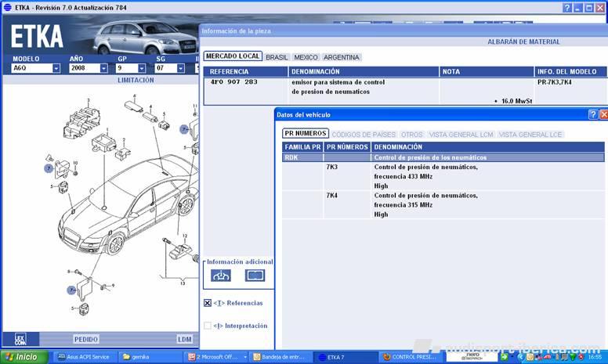This screenshot has height=364, width=608.
Task: Click 'frecuencia 433 MHz' description text
Action: click(404, 177)
